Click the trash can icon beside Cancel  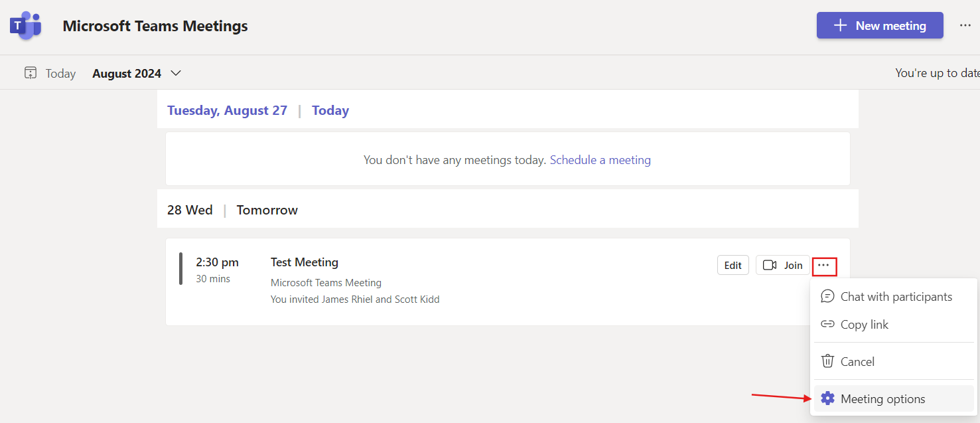[x=827, y=361]
